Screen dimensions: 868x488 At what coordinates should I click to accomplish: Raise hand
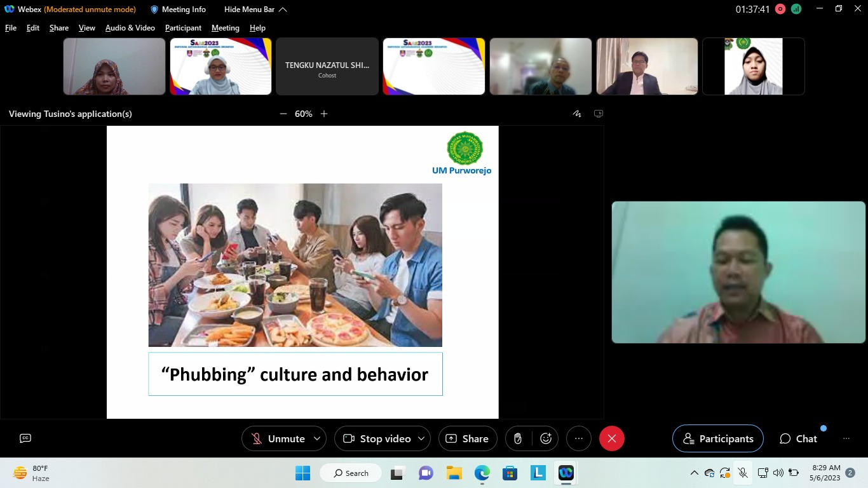[x=518, y=438]
